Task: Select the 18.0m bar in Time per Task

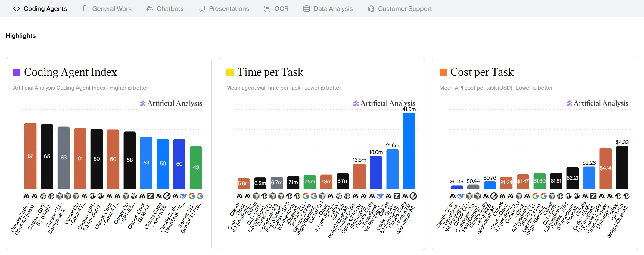Action: tap(376, 172)
